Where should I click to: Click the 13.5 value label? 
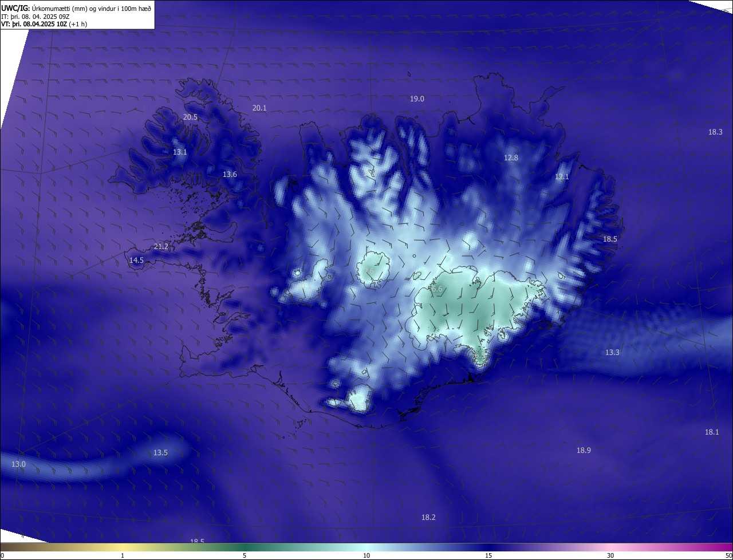pyautogui.click(x=160, y=452)
